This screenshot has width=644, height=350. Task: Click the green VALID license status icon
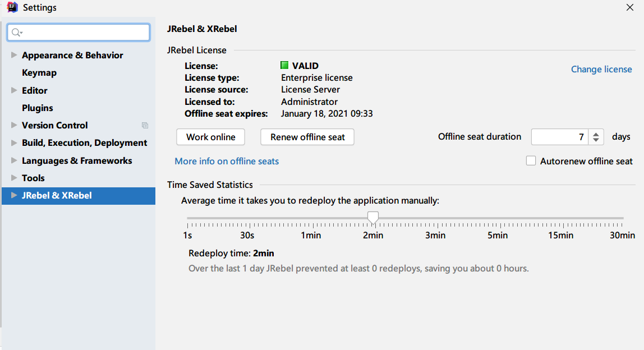pos(284,66)
